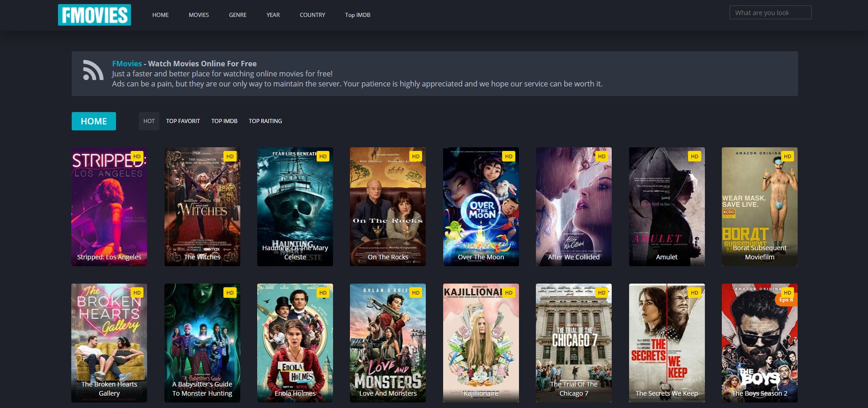868x408 pixels.
Task: Click the HD badge on Kajillionaire poster
Action: (x=508, y=293)
